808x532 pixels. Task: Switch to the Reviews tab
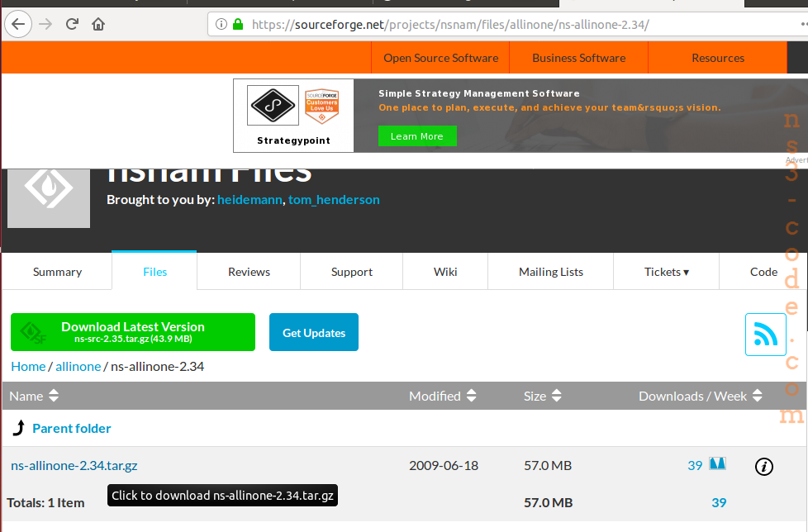249,272
